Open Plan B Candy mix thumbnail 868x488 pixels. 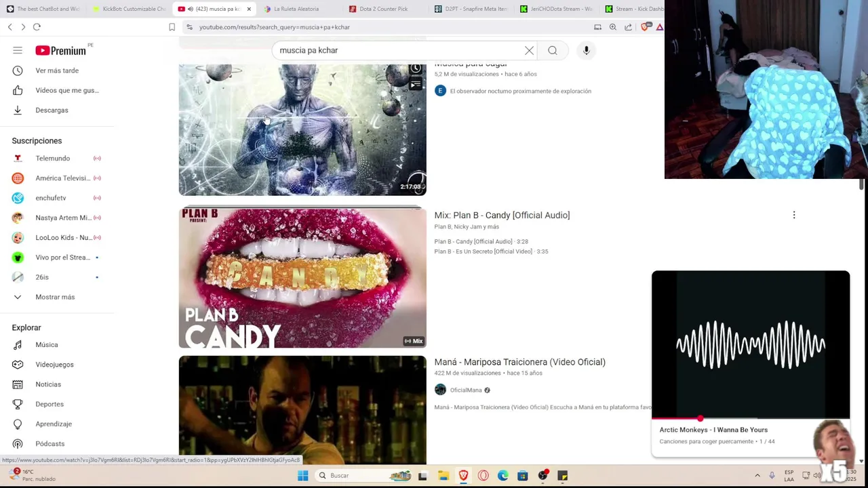click(302, 278)
